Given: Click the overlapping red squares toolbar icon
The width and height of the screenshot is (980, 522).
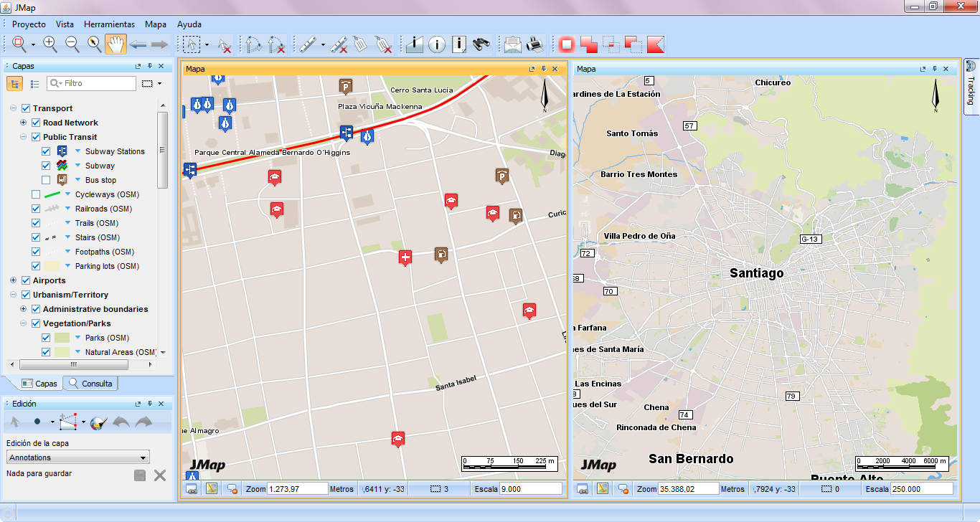Looking at the screenshot, I should click(589, 44).
